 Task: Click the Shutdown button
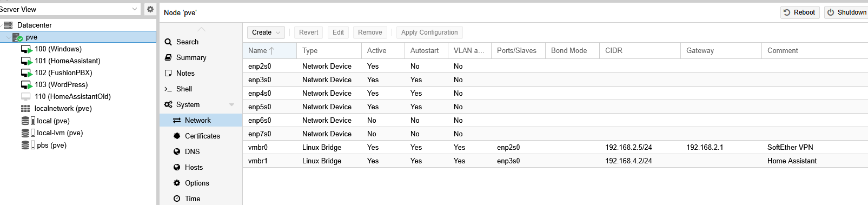tap(846, 12)
